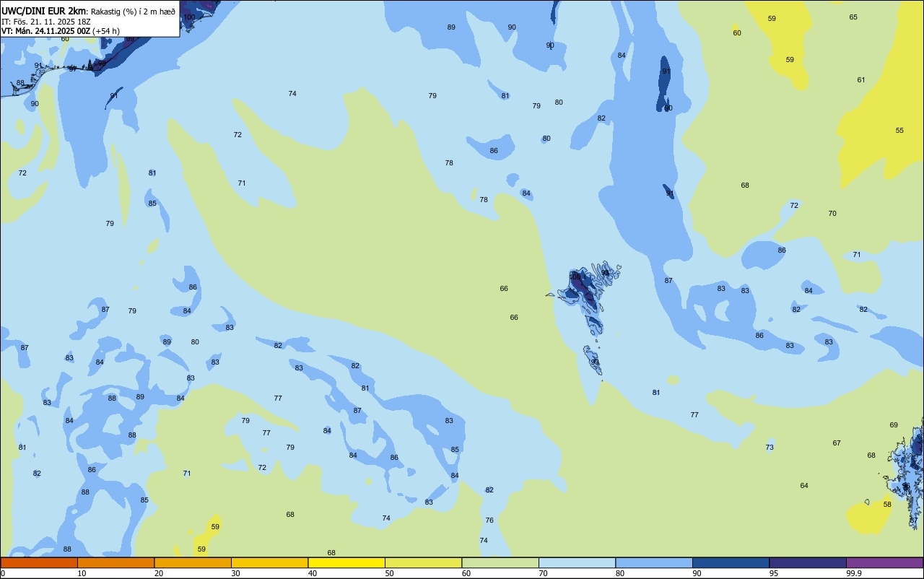The height and width of the screenshot is (579, 924).
Task: Click the map value '69'
Action: click(x=894, y=425)
